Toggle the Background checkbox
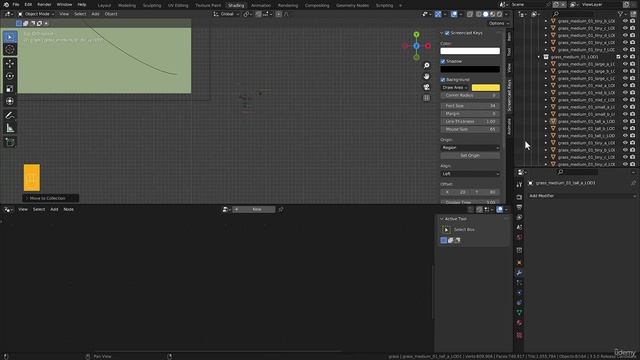Viewport: 640px width, 360px height. pos(443,80)
